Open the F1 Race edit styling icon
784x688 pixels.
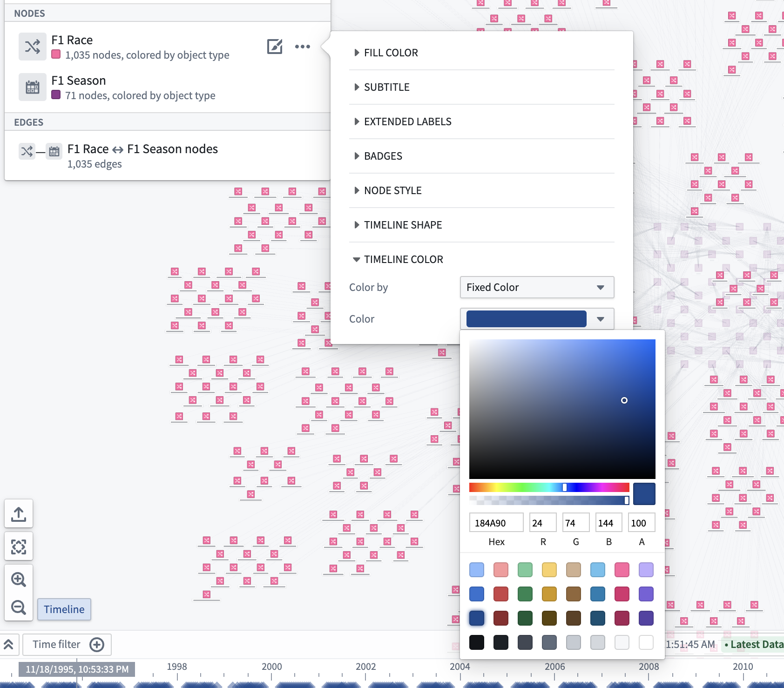275,47
